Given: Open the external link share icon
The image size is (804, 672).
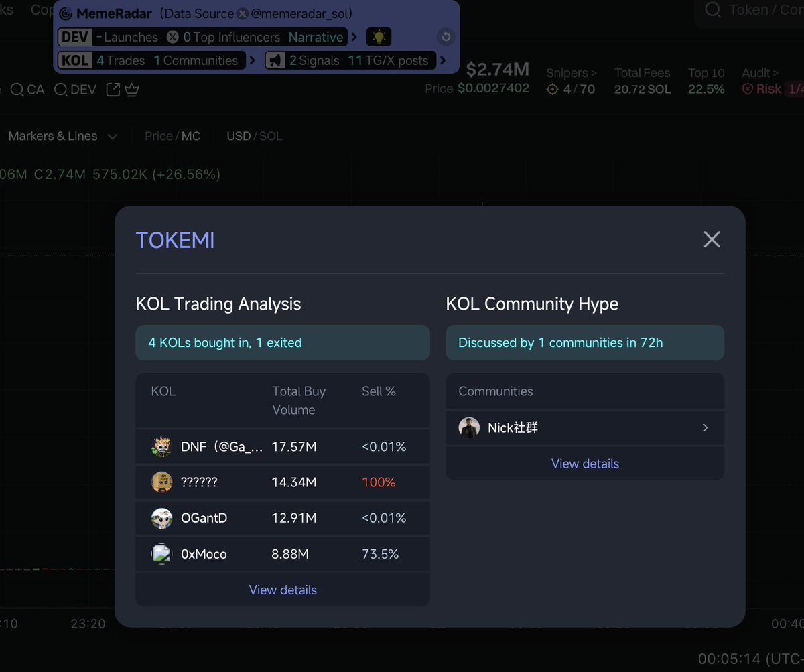Looking at the screenshot, I should 113,90.
